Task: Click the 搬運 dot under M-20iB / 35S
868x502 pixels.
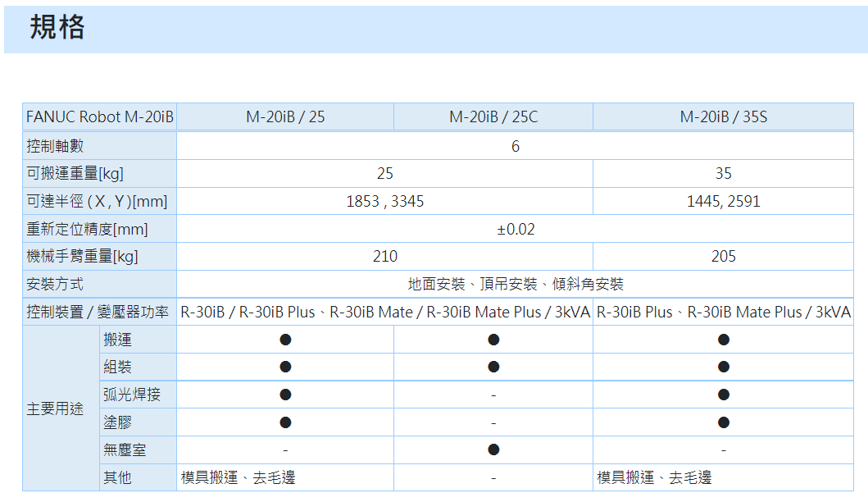Action: tap(723, 340)
